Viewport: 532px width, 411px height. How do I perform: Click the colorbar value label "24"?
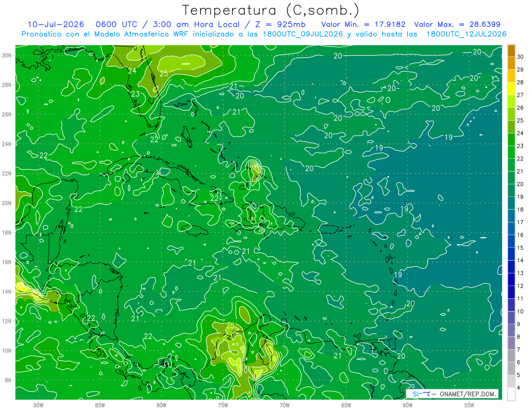coord(520,133)
